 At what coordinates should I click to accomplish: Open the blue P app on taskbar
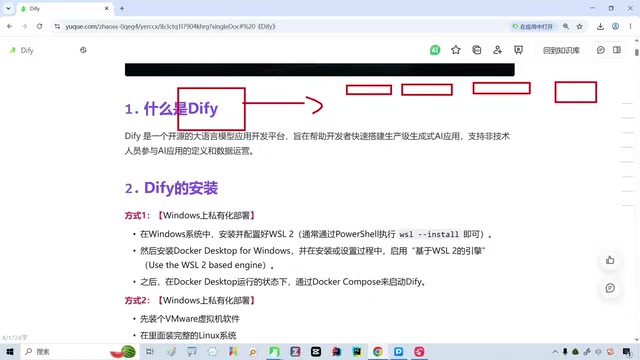(x=398, y=351)
